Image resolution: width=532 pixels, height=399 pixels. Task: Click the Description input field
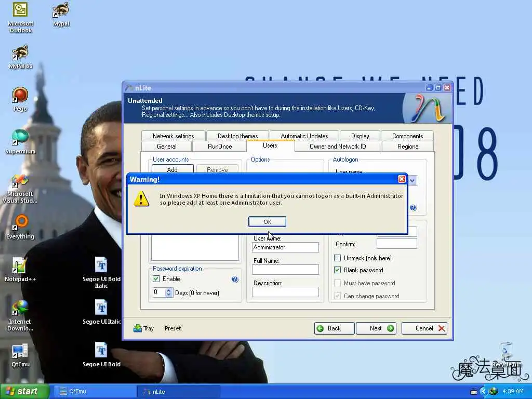point(285,292)
